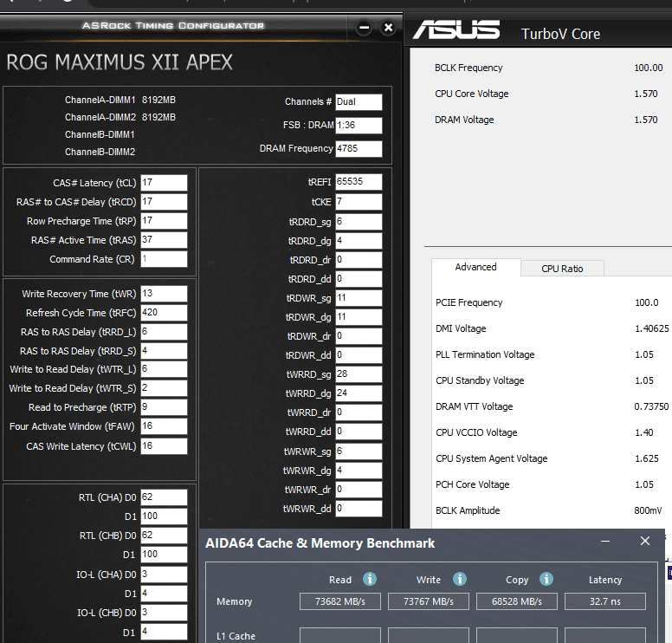Click the tRDRD_sg value field
Image resolution: width=672 pixels, height=643 pixels.
pos(359,222)
